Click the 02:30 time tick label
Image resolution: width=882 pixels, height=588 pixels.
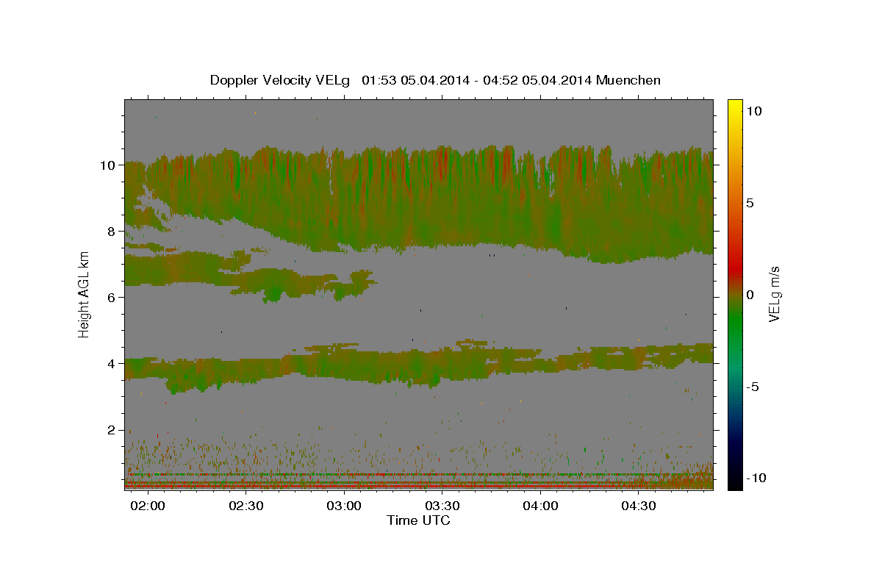(247, 506)
